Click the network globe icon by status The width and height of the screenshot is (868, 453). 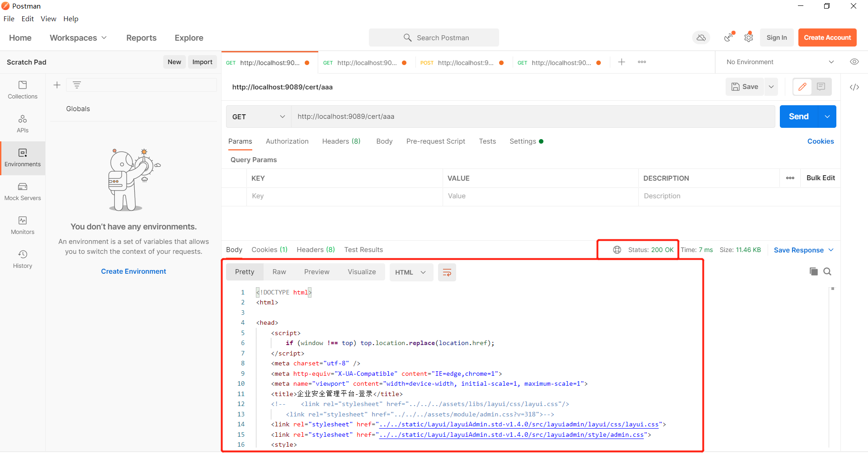(x=617, y=250)
